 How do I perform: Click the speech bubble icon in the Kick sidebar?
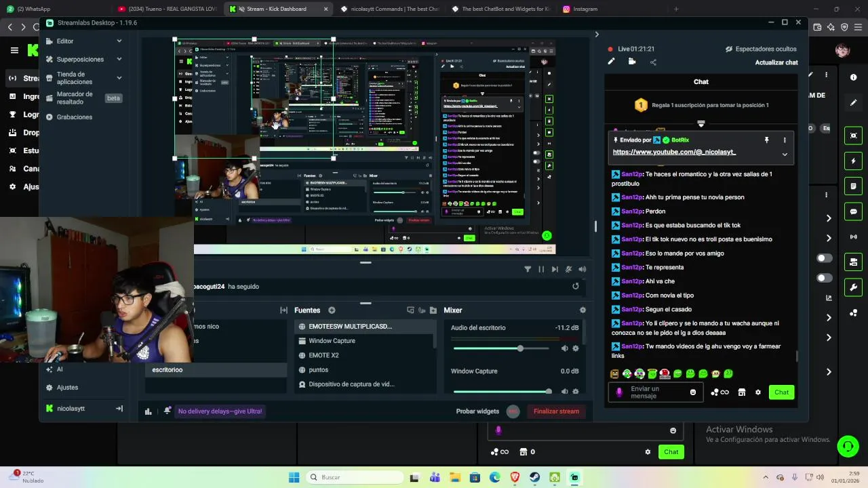854,211
